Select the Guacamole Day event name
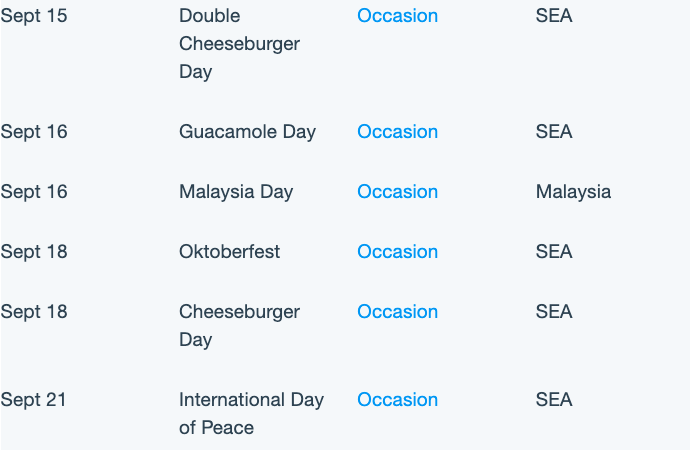Screen dimensions: 692x450 point(247,132)
